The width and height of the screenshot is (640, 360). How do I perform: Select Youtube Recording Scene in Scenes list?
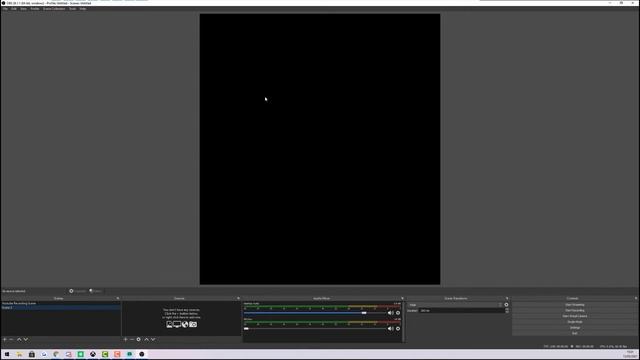coord(60,304)
